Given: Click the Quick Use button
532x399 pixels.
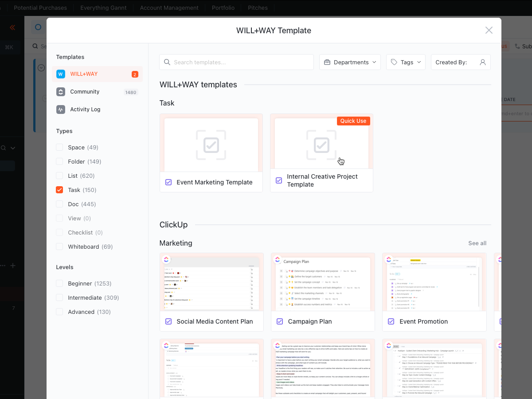Looking at the screenshot, I should (x=353, y=121).
